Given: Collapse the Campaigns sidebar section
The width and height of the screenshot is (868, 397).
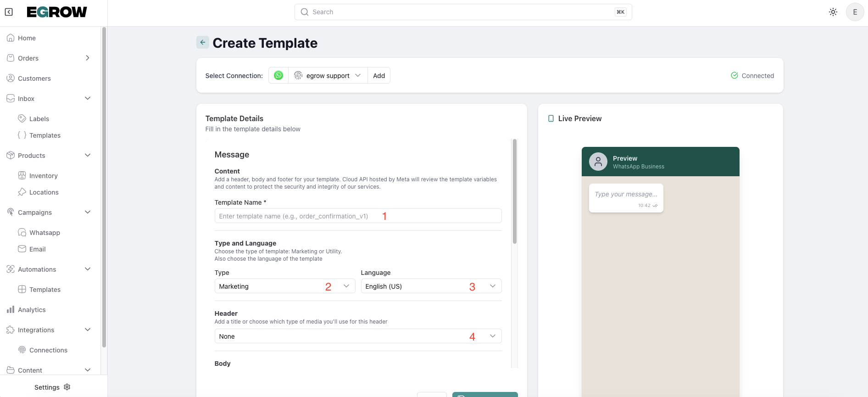Looking at the screenshot, I should [x=88, y=212].
